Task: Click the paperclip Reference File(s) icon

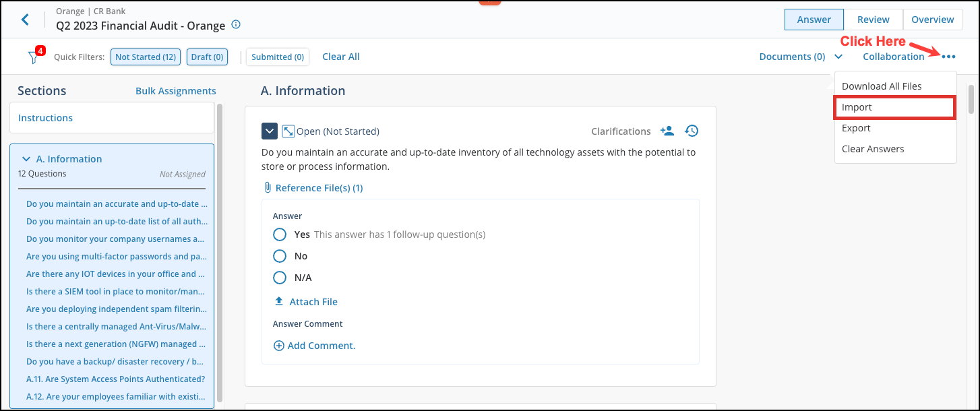Action: (x=268, y=187)
